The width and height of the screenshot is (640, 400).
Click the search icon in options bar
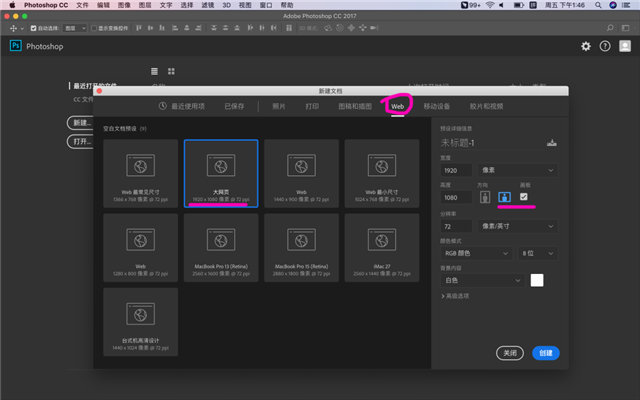point(610,28)
